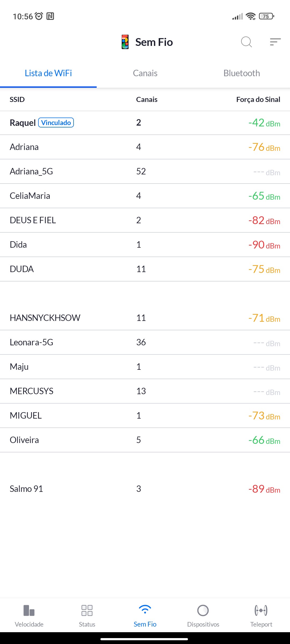
Task: Select the Salmo 91 network row
Action: [x=145, y=489]
